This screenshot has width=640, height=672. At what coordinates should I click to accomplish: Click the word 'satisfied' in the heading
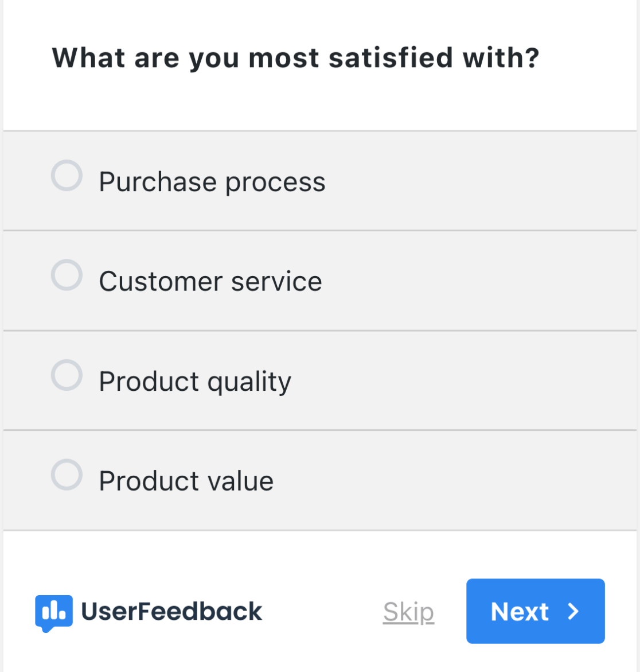pos(391,58)
